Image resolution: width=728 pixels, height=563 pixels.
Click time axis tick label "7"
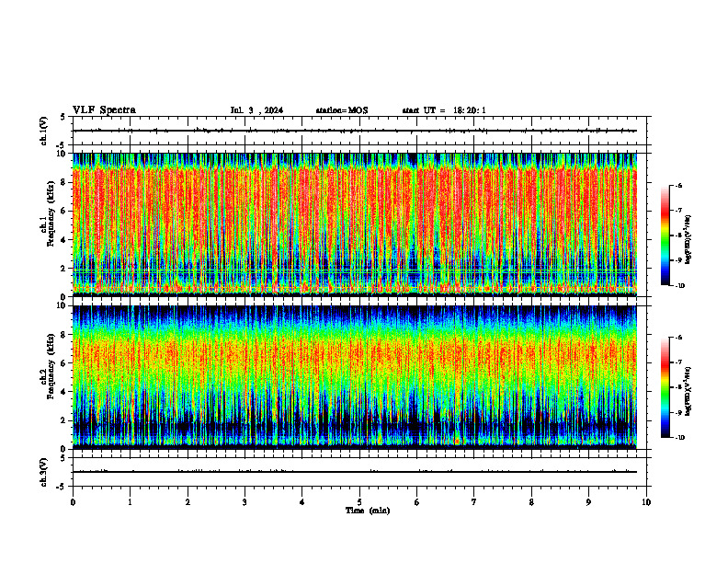coord(474,502)
